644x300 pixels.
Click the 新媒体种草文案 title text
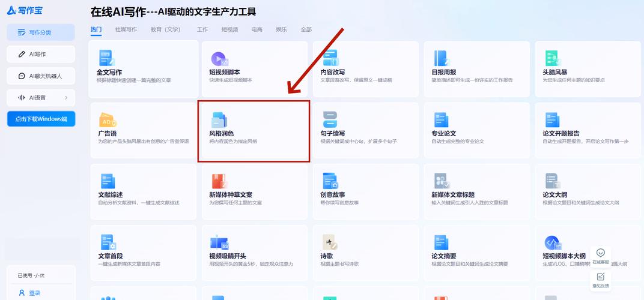point(231,195)
